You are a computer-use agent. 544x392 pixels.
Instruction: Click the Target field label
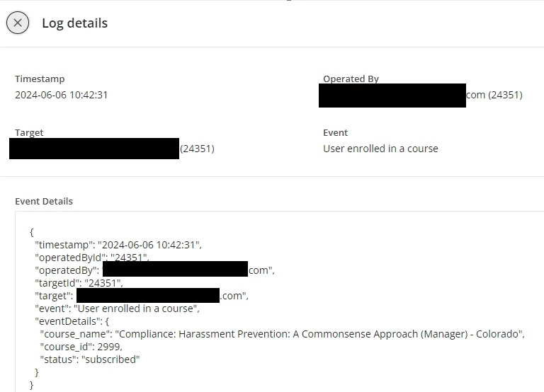[29, 132]
